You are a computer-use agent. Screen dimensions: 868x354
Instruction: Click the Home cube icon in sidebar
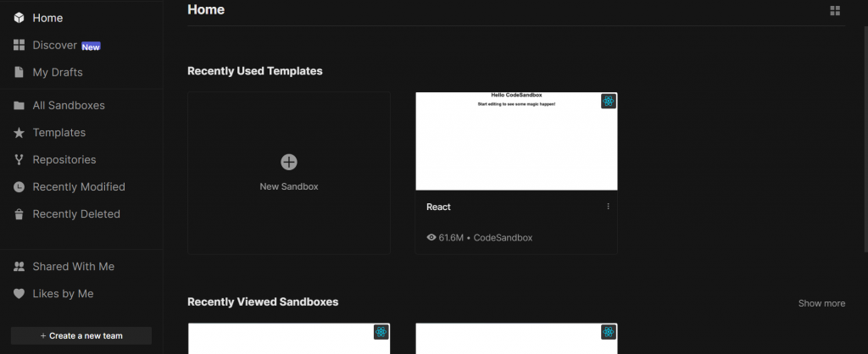(19, 18)
